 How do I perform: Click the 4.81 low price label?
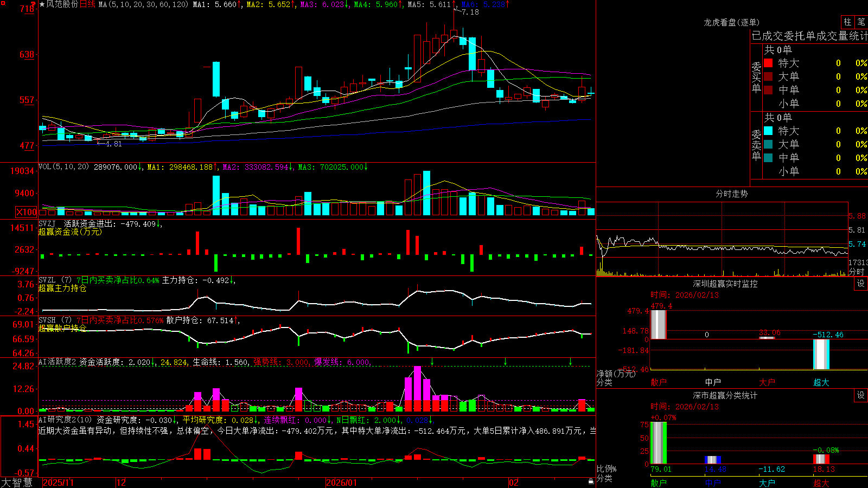(113, 144)
